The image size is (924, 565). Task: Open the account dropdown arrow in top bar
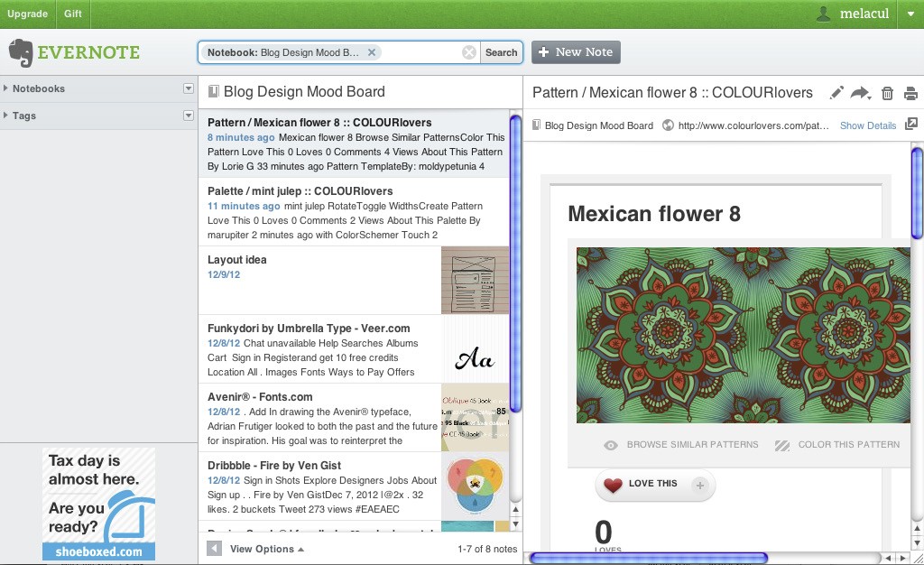pos(910,14)
